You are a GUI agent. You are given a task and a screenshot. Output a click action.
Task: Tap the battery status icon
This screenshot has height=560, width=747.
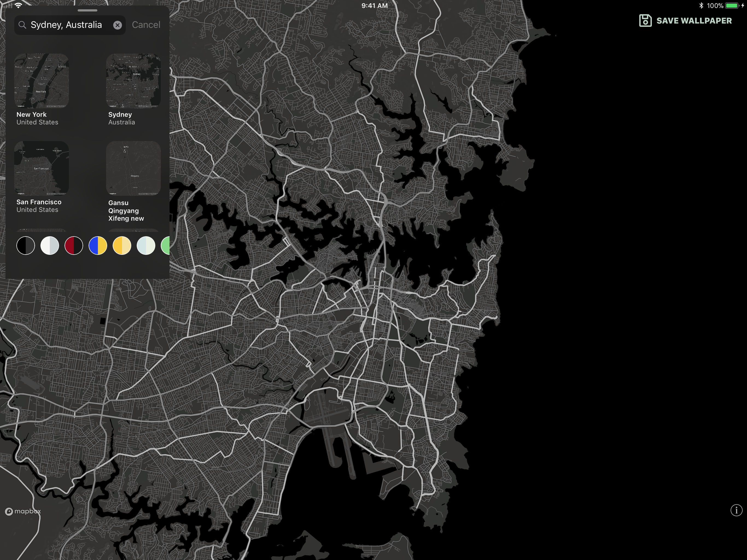click(732, 5)
